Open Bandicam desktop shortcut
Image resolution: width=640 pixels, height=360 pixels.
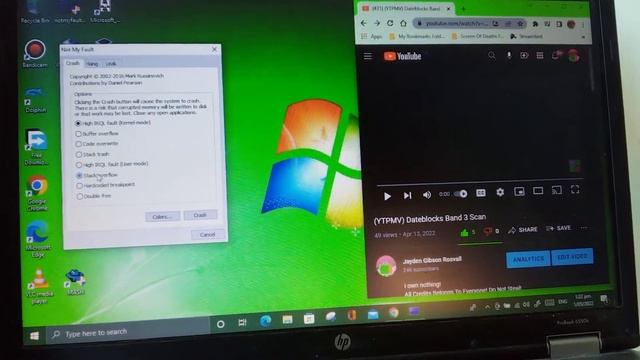[35, 53]
